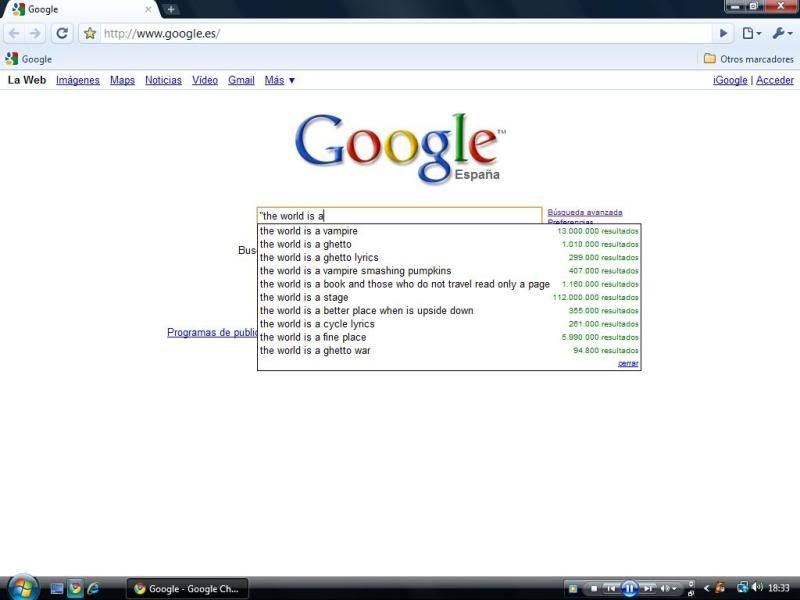
Task: Open the Otros marcadores bookmarks folder
Action: [748, 59]
